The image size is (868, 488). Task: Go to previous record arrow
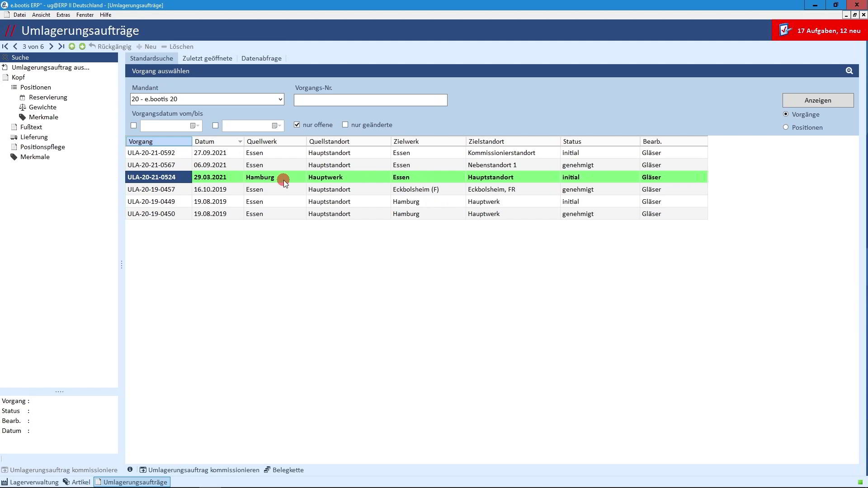click(x=15, y=47)
